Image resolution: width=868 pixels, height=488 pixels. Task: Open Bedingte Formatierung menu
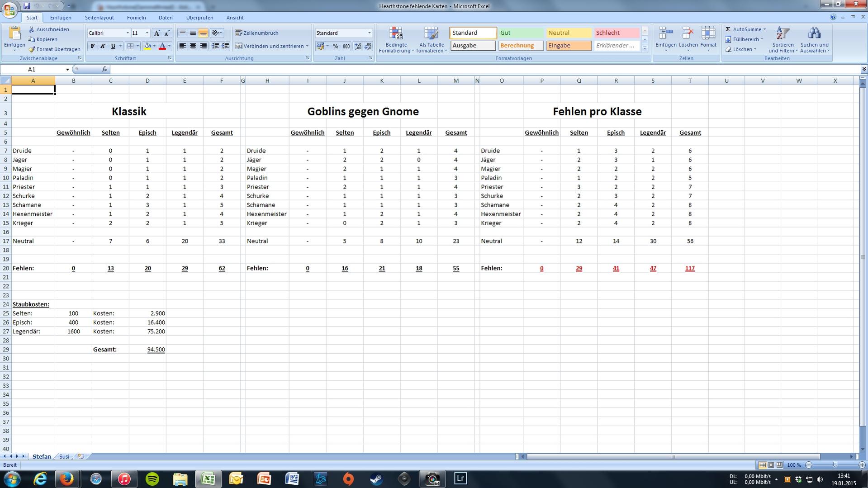click(396, 40)
